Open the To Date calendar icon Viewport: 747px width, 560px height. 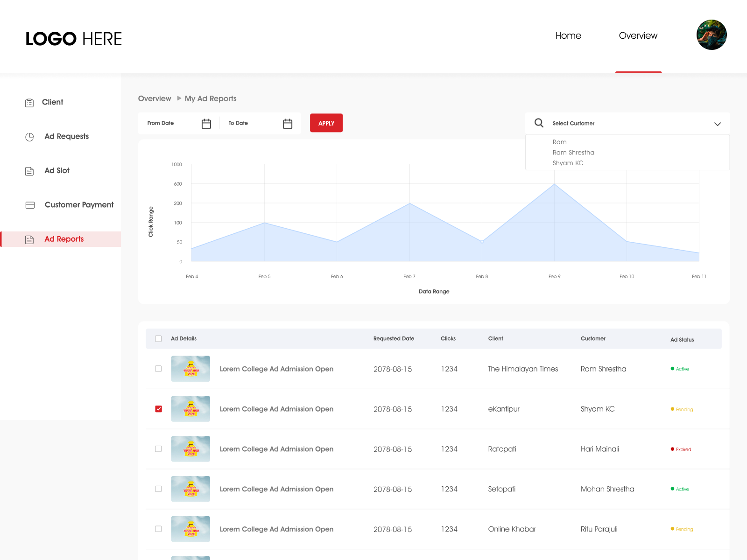click(x=287, y=123)
